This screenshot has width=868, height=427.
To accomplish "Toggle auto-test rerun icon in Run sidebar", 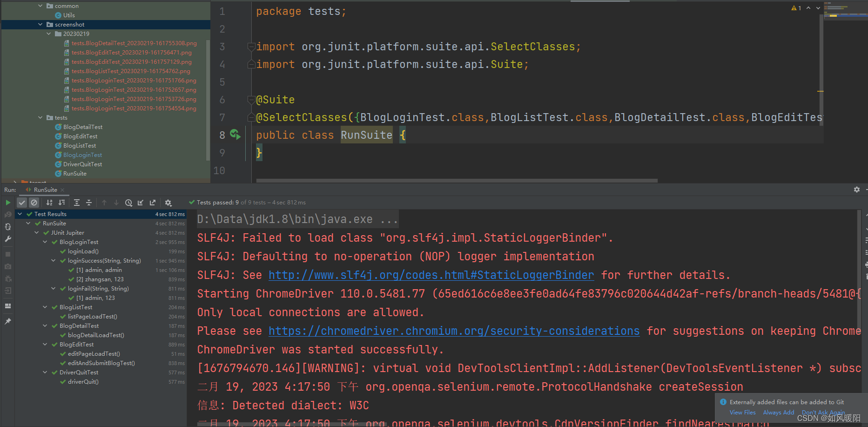I will 8,227.
